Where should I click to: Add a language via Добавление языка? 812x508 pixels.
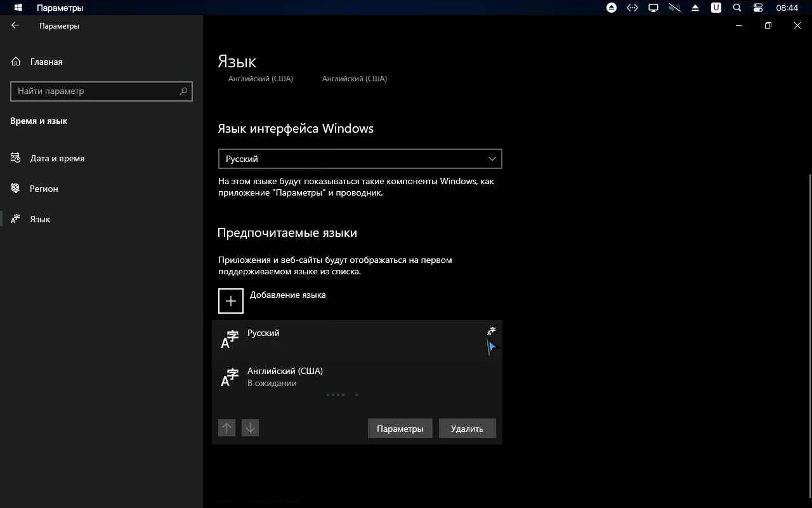[x=272, y=300]
